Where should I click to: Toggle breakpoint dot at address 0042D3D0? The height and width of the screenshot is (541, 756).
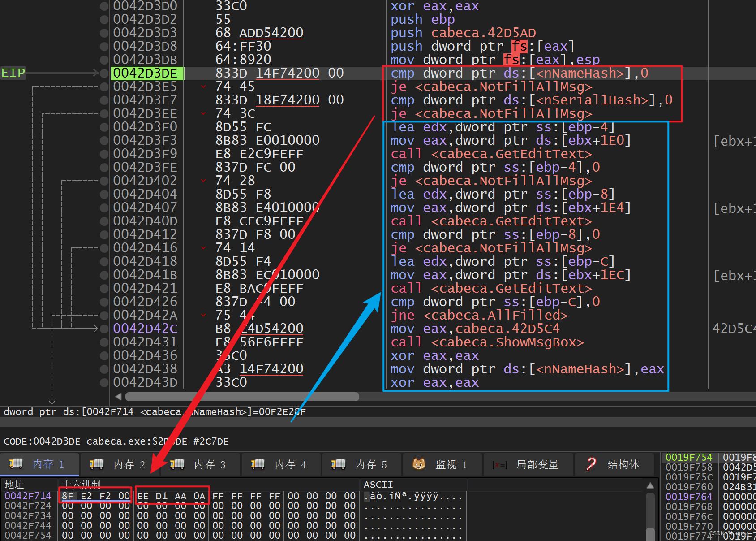[x=104, y=6]
